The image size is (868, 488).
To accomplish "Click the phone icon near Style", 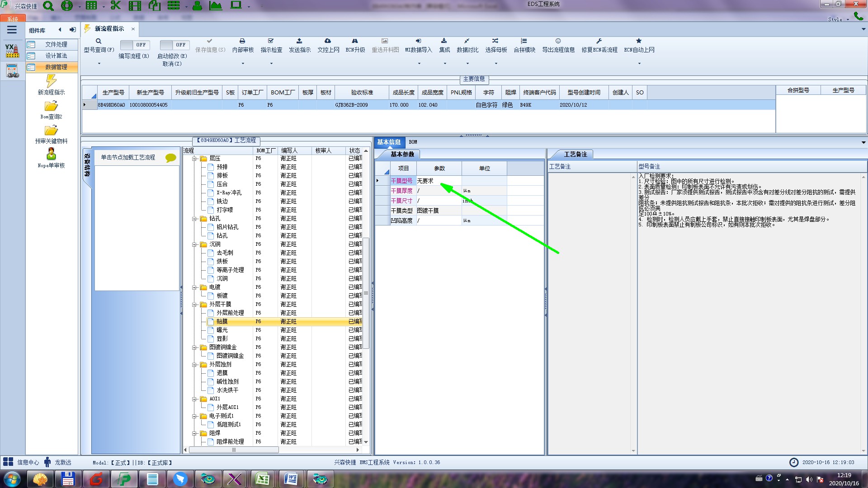I will tap(858, 16).
